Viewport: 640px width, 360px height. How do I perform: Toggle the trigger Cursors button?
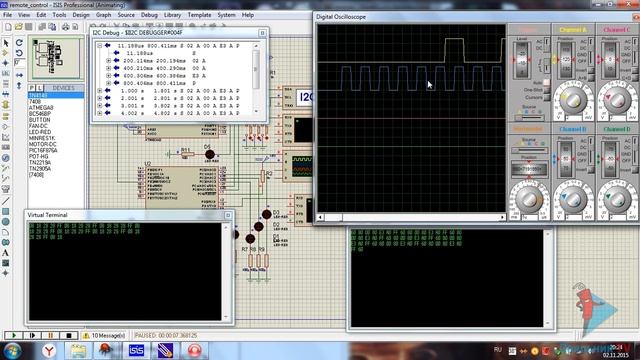click(x=547, y=98)
